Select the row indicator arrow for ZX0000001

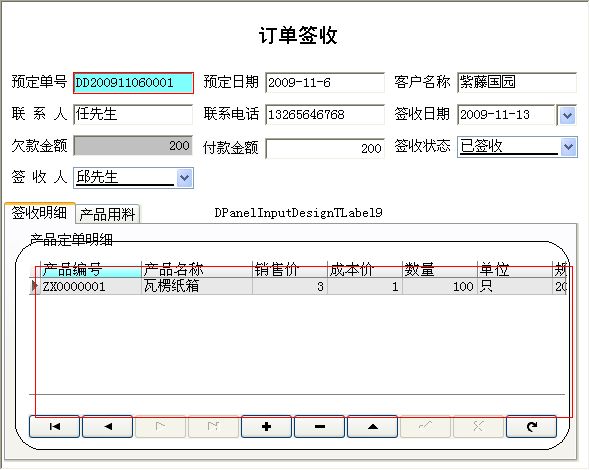pos(35,286)
